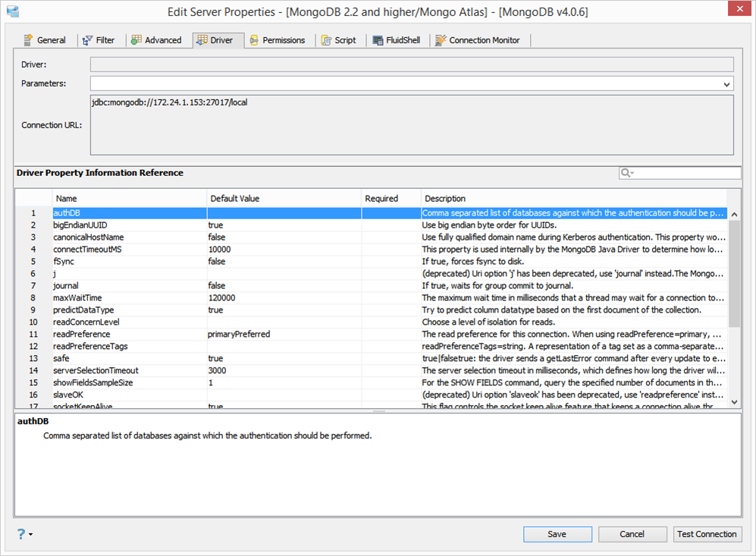The image size is (756, 556).
Task: Click the Advanced tab icon
Action: click(136, 40)
